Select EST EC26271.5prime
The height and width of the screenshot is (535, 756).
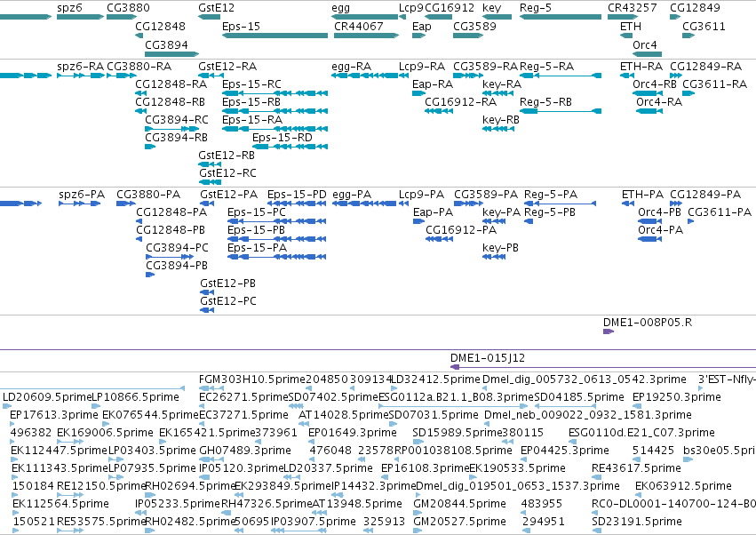(x=244, y=397)
